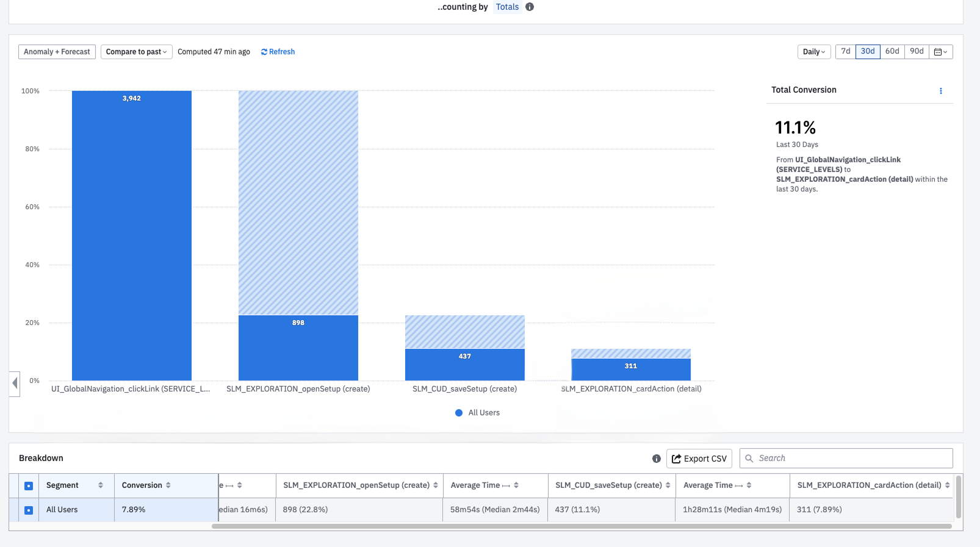
Task: Sort by Conversion column arrows
Action: click(168, 485)
